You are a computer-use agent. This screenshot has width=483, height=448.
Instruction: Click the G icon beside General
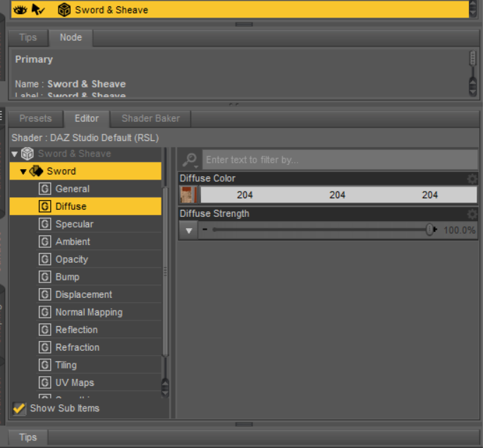(x=45, y=189)
